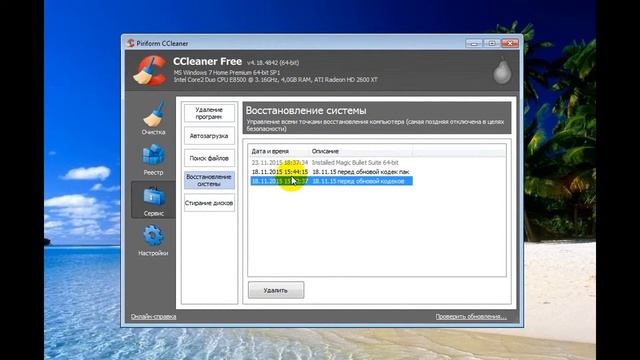
Task: Sort by Описание column header
Action: (361, 151)
